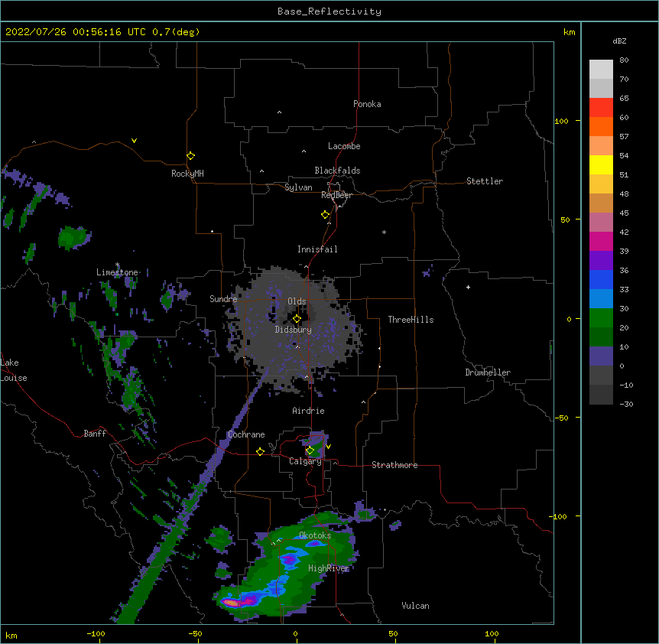Click the Limestone label
The height and width of the screenshot is (644, 659).
tap(117, 272)
